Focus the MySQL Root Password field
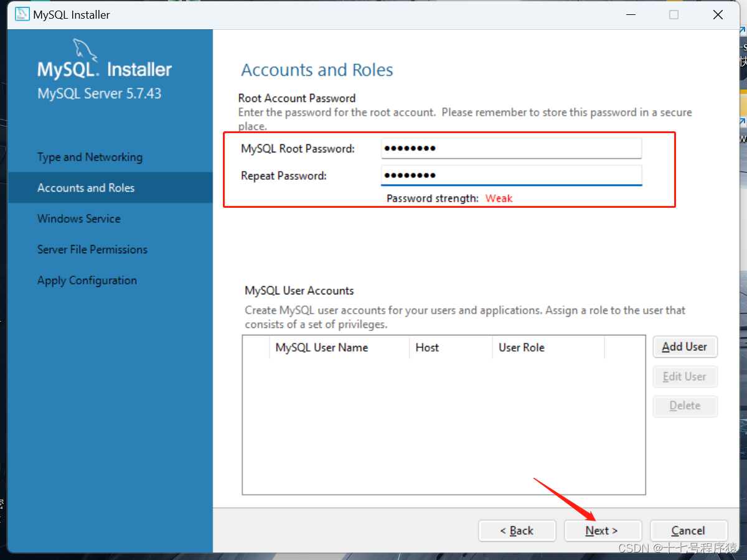Screen dimensions: 747x560 point(511,149)
